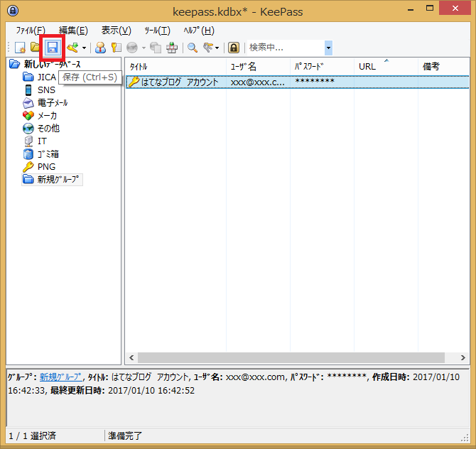
Task: Select the 電子メール group
Action: point(53,102)
